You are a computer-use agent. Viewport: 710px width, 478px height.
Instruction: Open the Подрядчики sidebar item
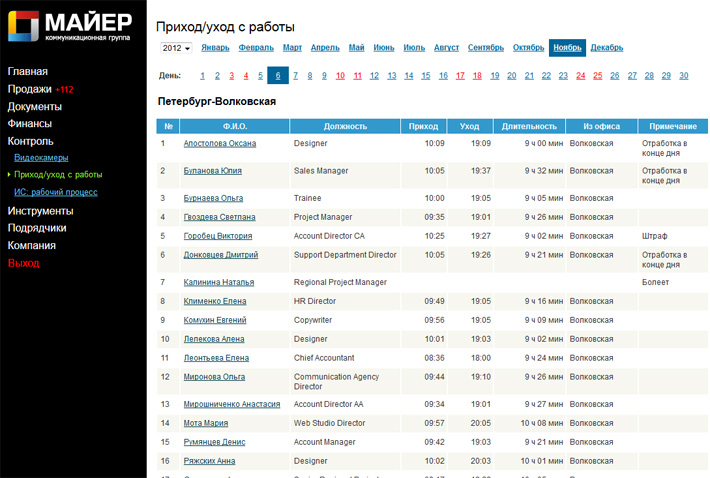(37, 228)
